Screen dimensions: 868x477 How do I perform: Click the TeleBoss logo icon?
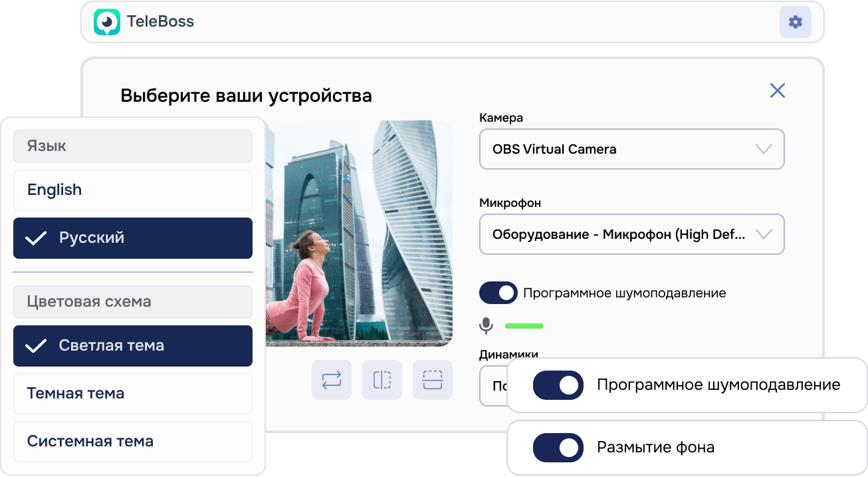tap(106, 21)
